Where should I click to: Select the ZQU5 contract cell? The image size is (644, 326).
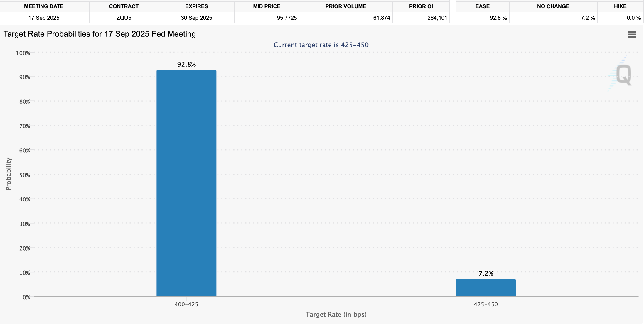click(124, 18)
